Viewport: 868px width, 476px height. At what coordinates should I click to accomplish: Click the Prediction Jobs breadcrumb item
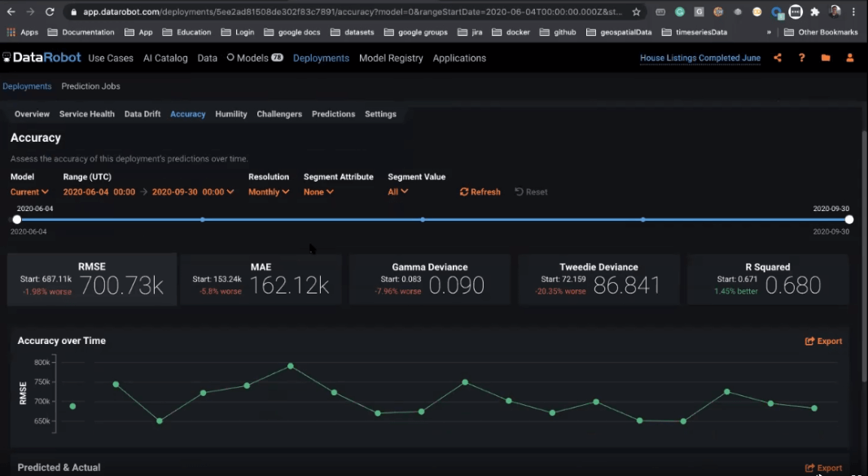90,86
